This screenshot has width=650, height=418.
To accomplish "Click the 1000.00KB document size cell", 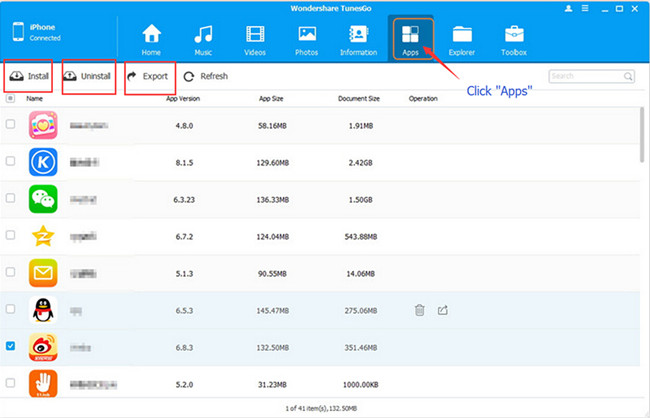I will point(361,384).
